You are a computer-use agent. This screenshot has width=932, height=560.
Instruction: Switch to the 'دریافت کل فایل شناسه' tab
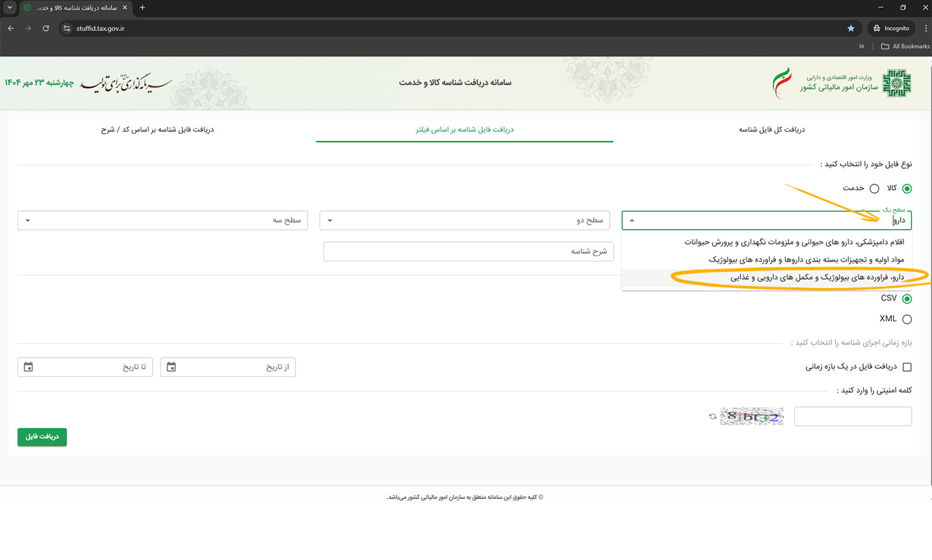coord(772,130)
